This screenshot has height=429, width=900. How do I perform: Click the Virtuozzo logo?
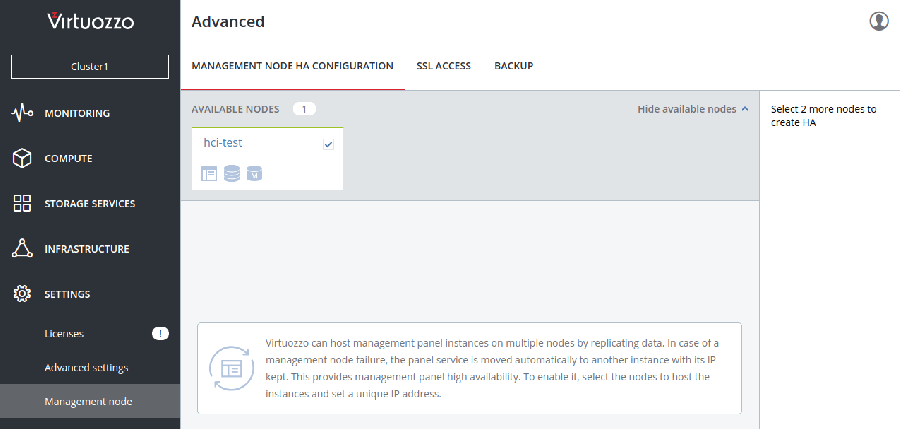tap(90, 21)
